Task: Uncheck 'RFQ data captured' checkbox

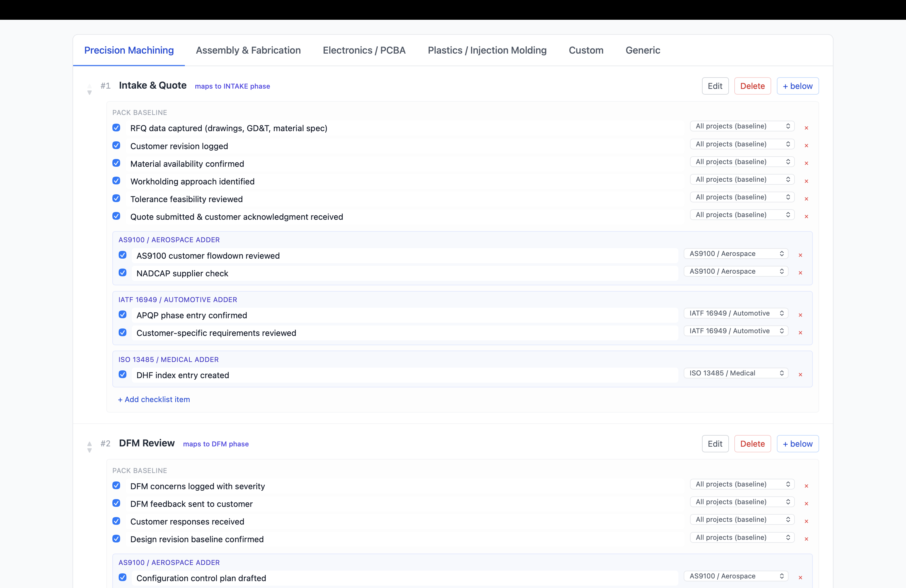Action: (117, 128)
